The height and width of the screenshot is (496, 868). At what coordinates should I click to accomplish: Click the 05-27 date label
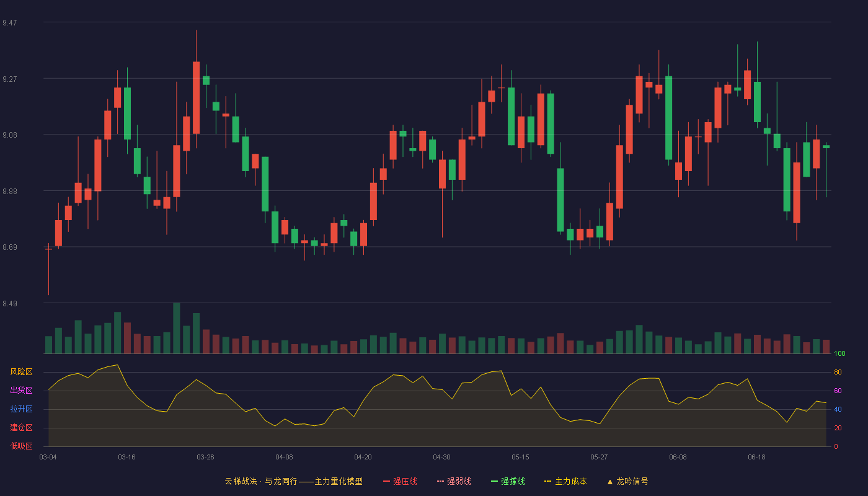pos(599,457)
